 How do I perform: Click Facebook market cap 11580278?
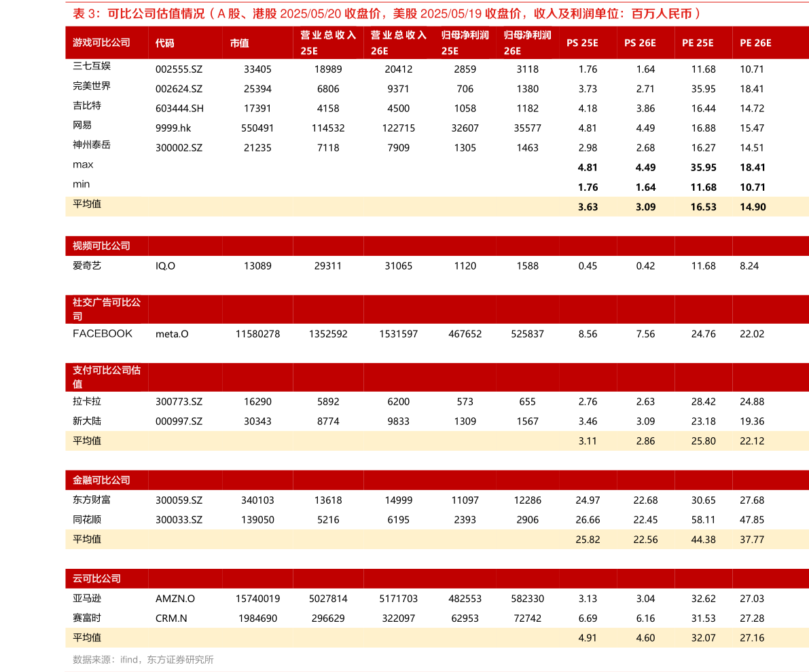coord(257,334)
